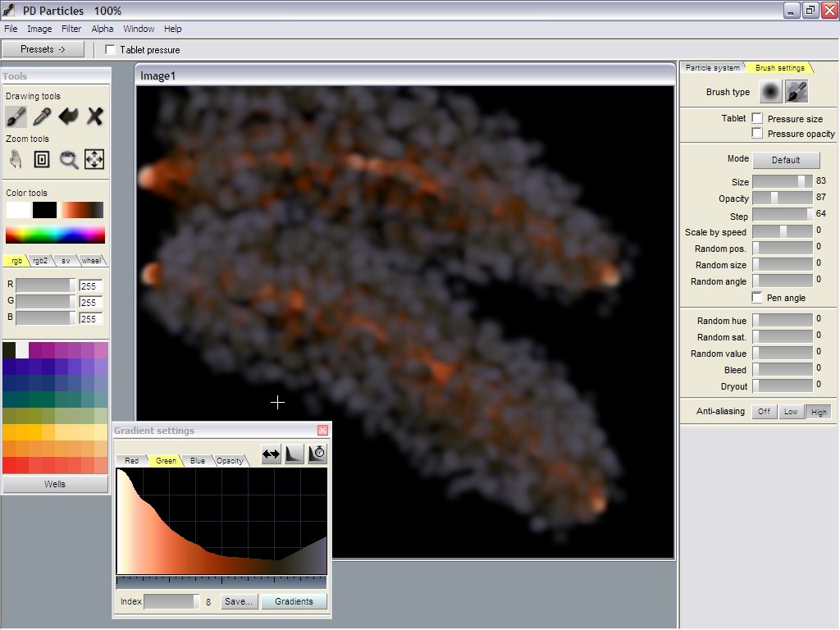Choose the soft round brush type
The width and height of the screenshot is (840, 630).
pos(769,92)
